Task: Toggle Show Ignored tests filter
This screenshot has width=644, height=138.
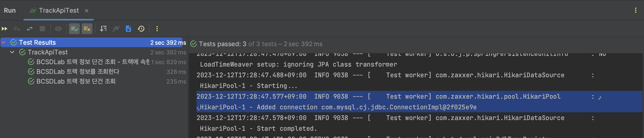Action: pos(87,29)
